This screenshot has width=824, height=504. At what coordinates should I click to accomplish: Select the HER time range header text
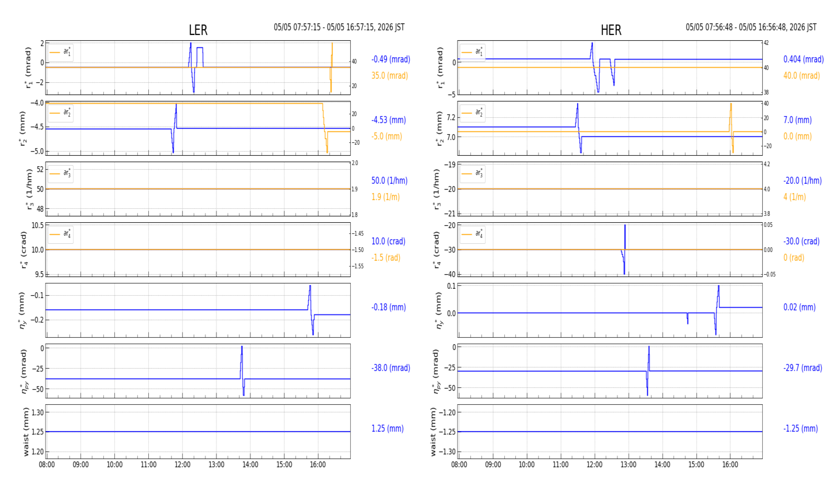(751, 27)
